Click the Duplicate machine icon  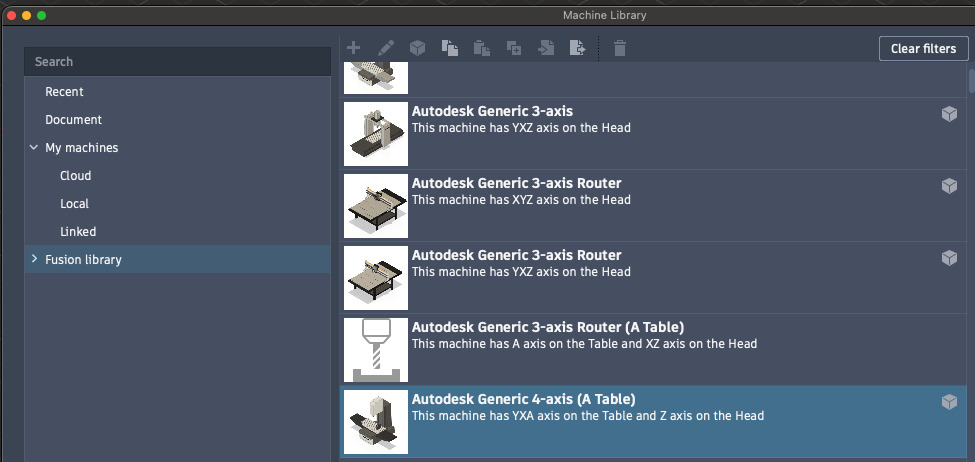514,48
